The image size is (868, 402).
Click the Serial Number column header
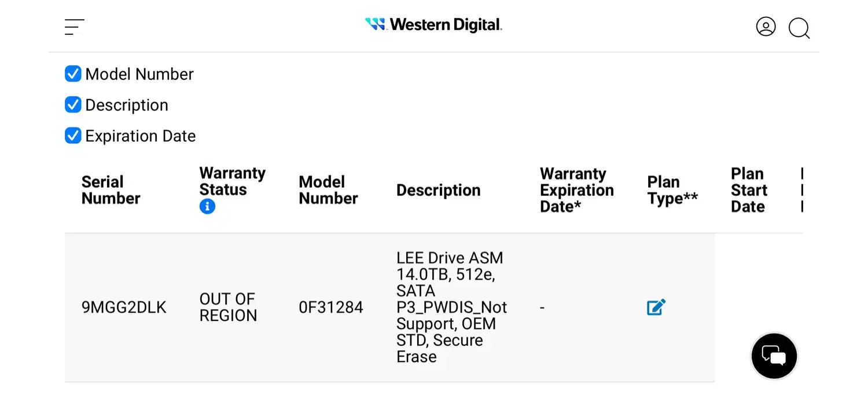tap(111, 190)
